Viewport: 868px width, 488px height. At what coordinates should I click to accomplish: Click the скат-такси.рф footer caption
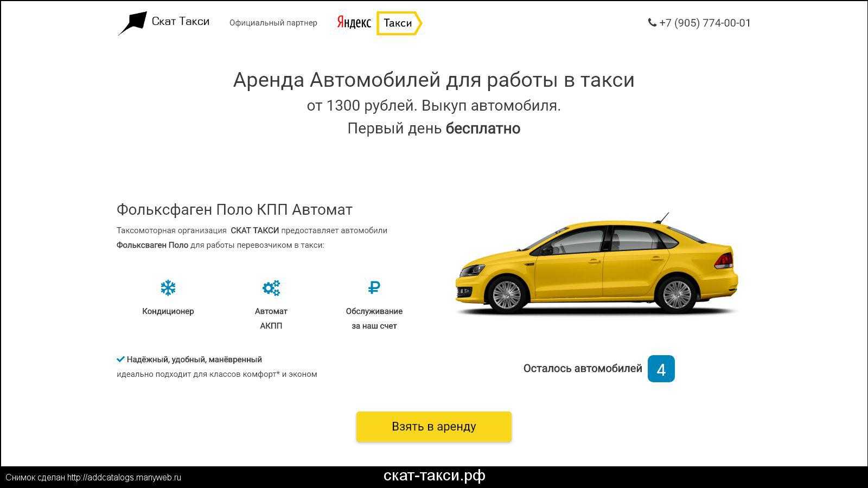coord(435,476)
